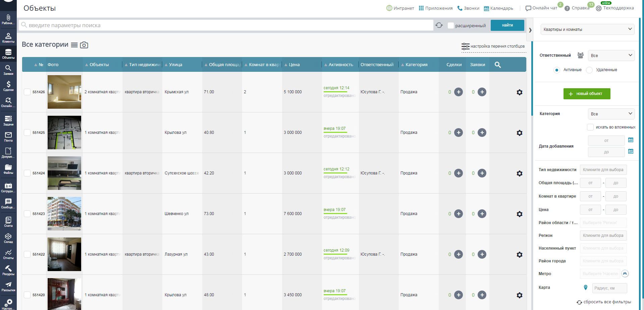Open Онлайн чат in top menu

(541, 8)
